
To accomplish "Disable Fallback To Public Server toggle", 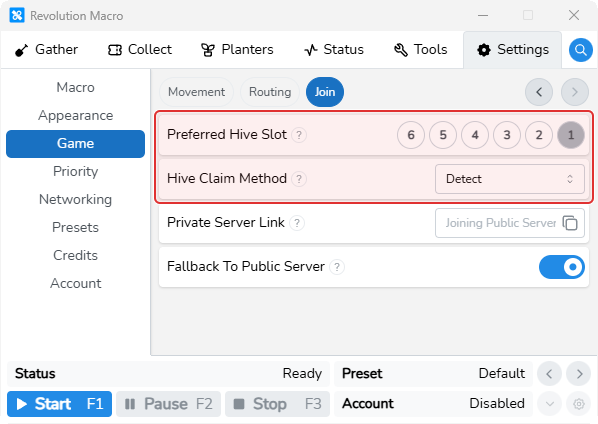I will (561, 267).
